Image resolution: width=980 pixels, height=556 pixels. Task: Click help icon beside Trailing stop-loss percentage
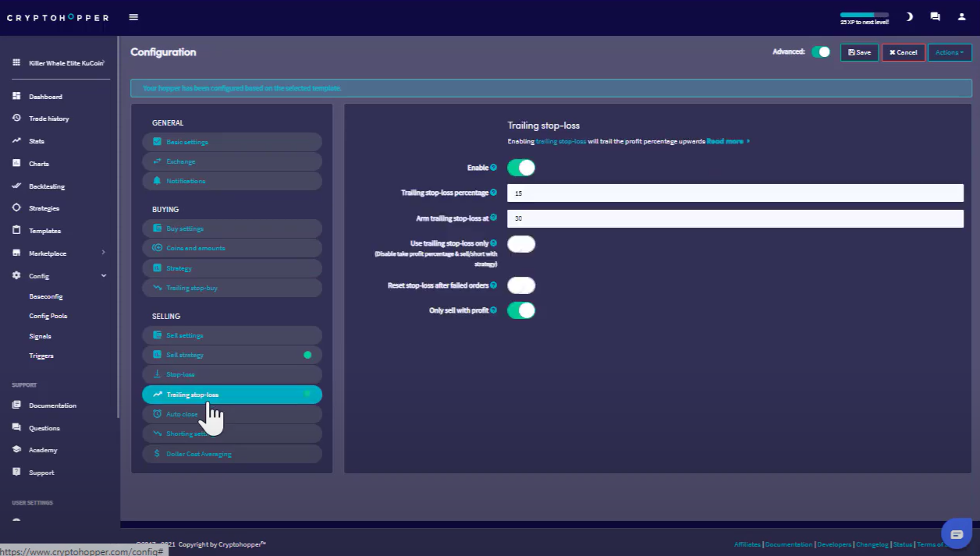494,193
